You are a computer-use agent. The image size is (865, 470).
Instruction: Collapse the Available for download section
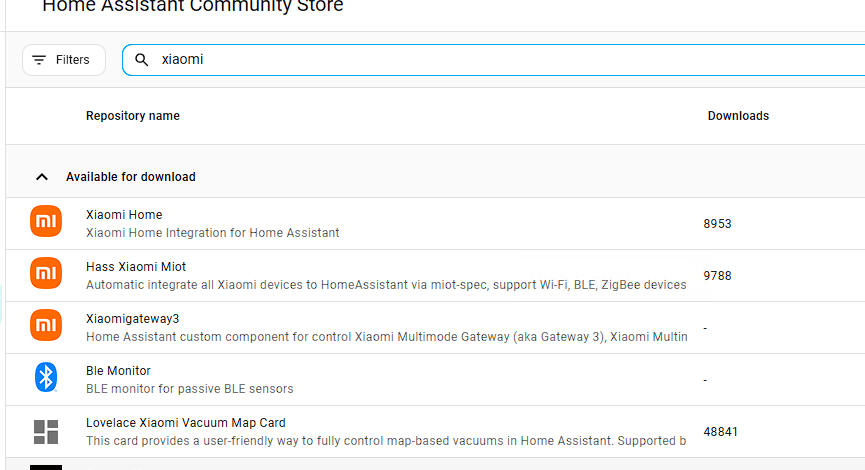tap(42, 177)
